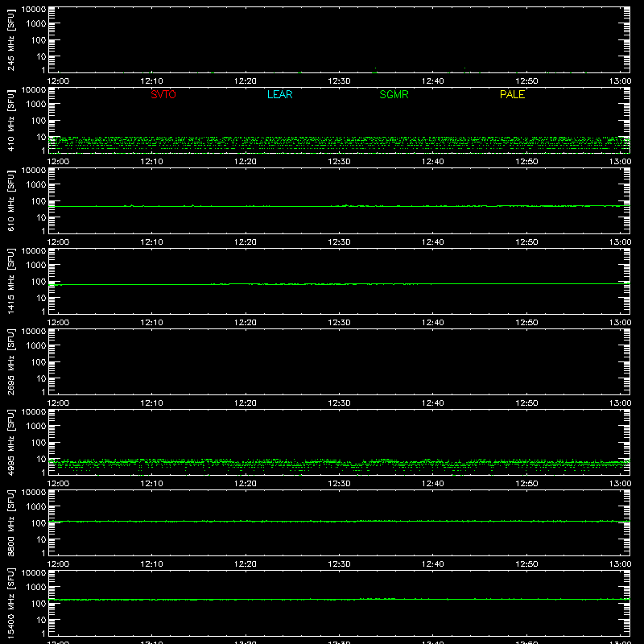Click the 10 tick on 8800 MHz axis
Screen dimensions: 644x644
point(41,539)
